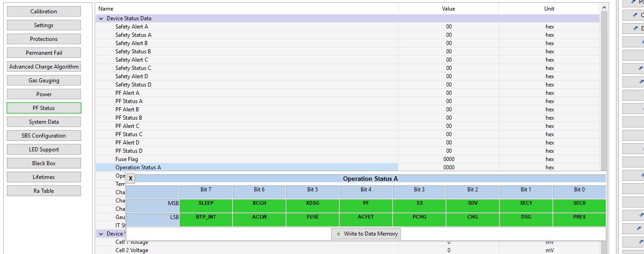Screen dimensions: 644x254
Task: Open the Lifetimes category
Action: point(44,177)
